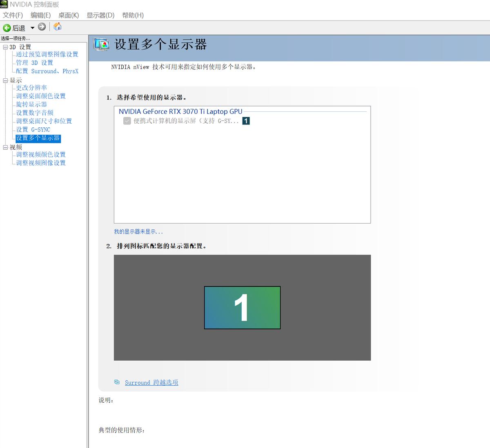Click the 3D 设置 category label
Viewport: 490px width, 448px height.
pyautogui.click(x=20, y=47)
